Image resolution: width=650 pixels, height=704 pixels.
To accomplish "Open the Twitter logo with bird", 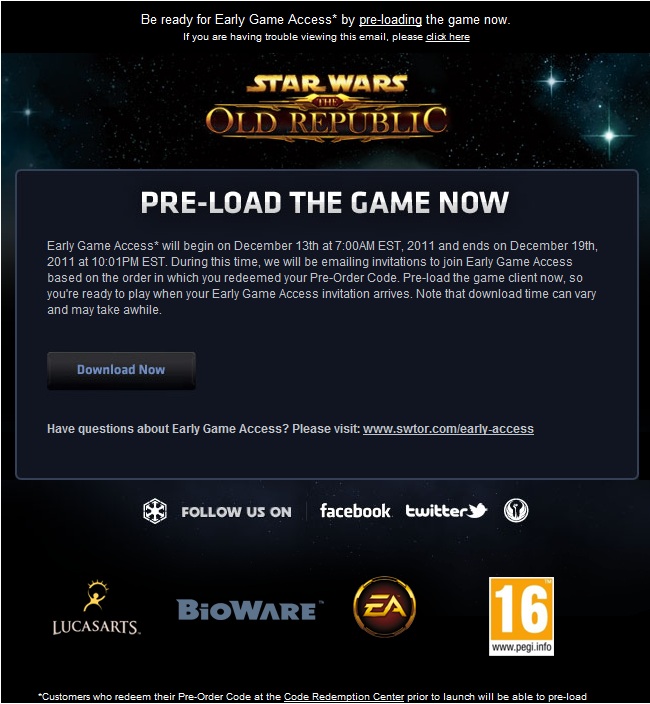I will [446, 510].
